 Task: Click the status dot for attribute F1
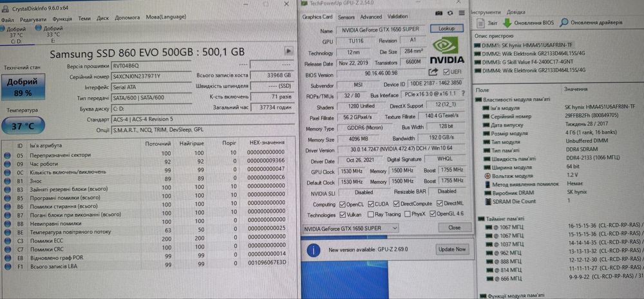coord(6,266)
